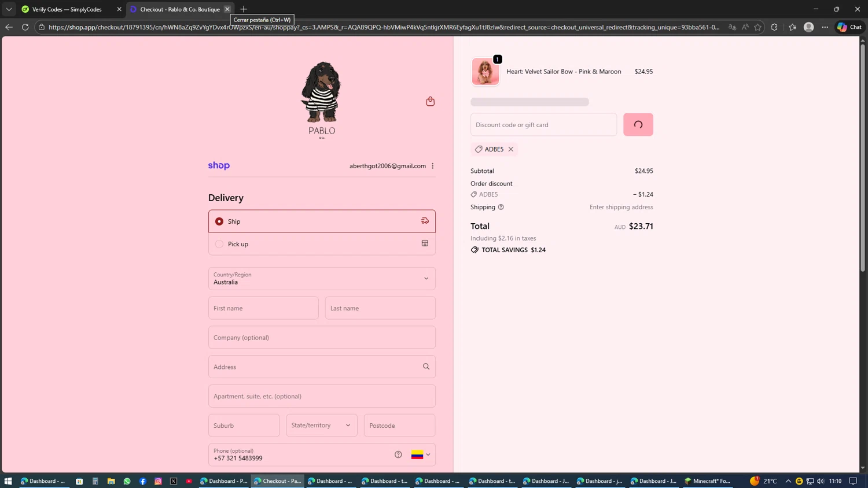Open phone number help question icon

tap(398, 454)
